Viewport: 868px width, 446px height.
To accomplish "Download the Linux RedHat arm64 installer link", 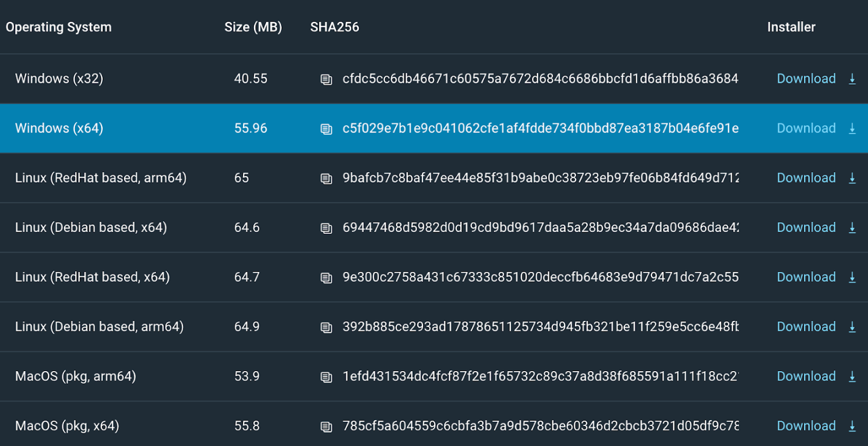I will click(806, 178).
